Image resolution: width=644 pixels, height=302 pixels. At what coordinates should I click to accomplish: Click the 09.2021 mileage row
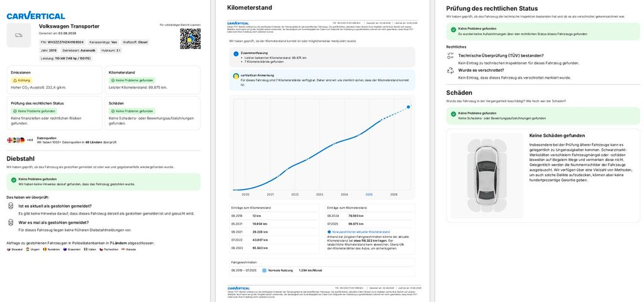pos(274,232)
